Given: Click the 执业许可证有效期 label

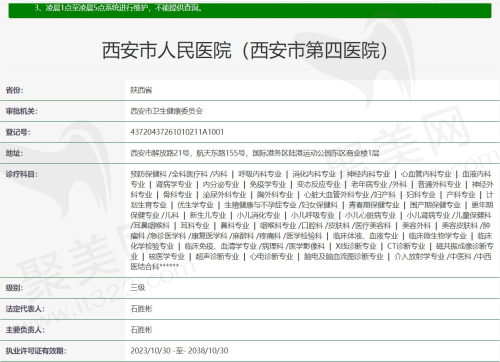Looking at the screenshot, I should (x=36, y=351).
